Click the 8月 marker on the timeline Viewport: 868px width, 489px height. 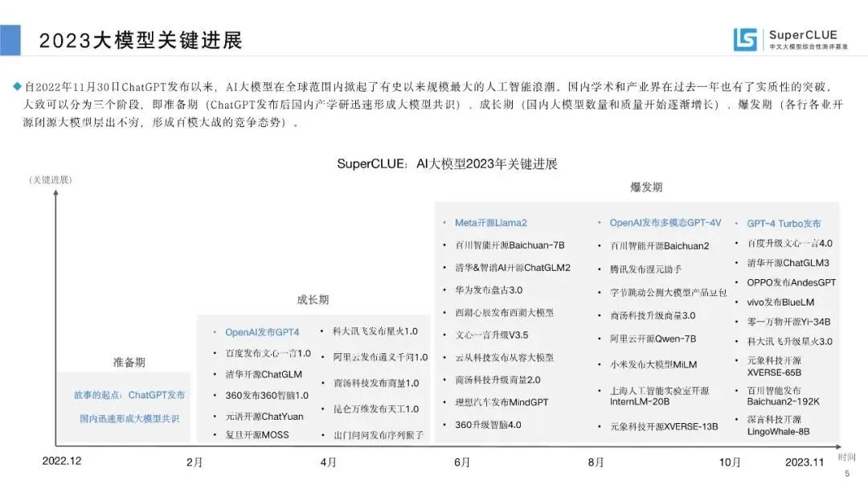click(596, 462)
